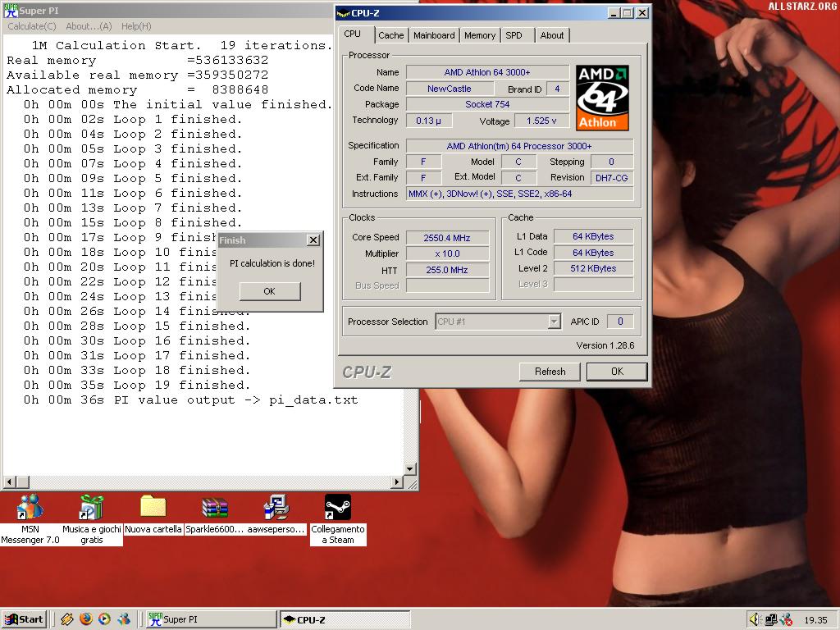This screenshot has height=630, width=840.
Task: Open the Sparkle6600 WinRAR archive icon
Action: coord(215,507)
